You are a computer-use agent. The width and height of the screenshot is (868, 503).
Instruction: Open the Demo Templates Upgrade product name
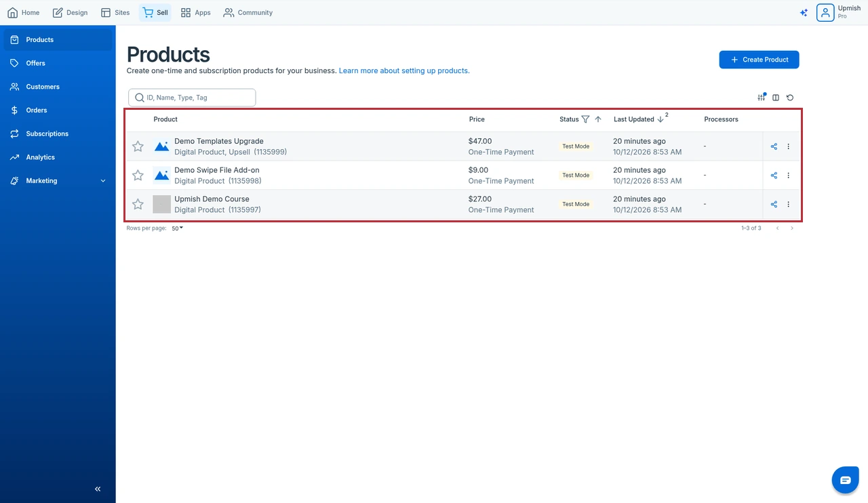click(x=219, y=141)
